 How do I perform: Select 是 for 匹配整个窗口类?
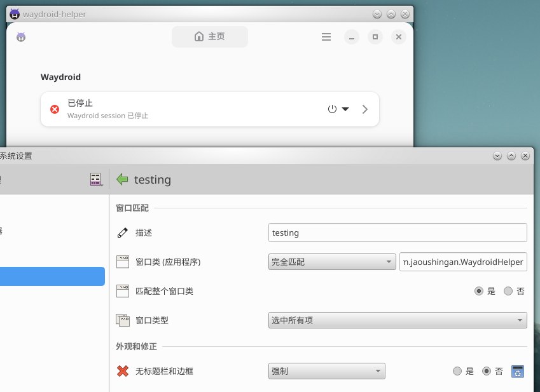click(x=479, y=291)
